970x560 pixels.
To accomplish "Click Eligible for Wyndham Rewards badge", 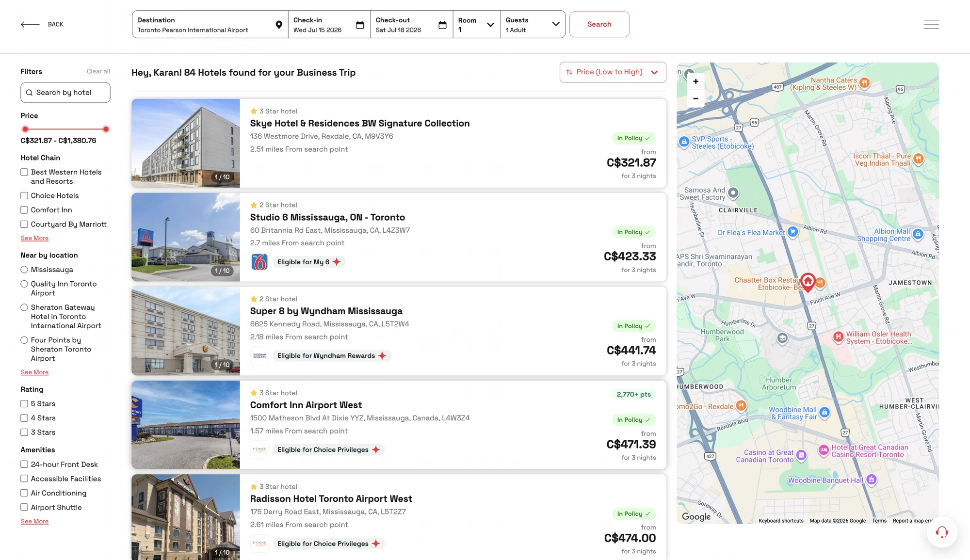I will [x=332, y=356].
